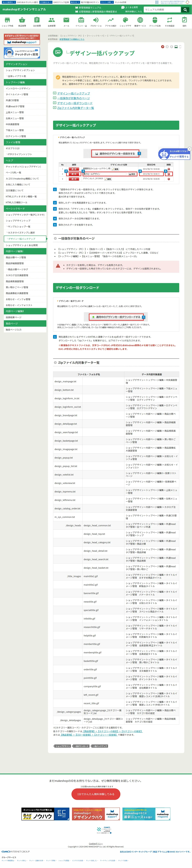Click the ショップデザイン tag
192x868 pixels.
[x=62, y=746]
